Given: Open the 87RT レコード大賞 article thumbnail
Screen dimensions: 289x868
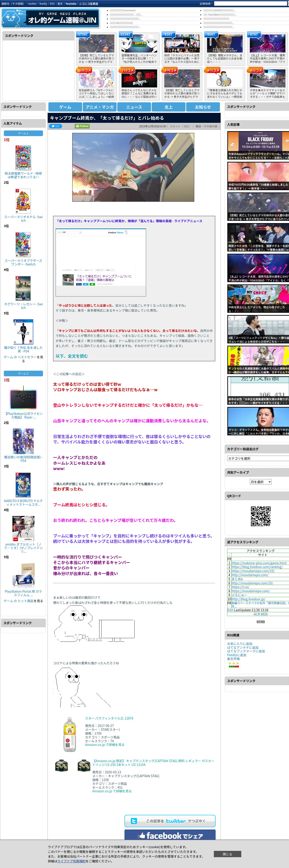Looking at the screenshot, I should click(267, 43).
